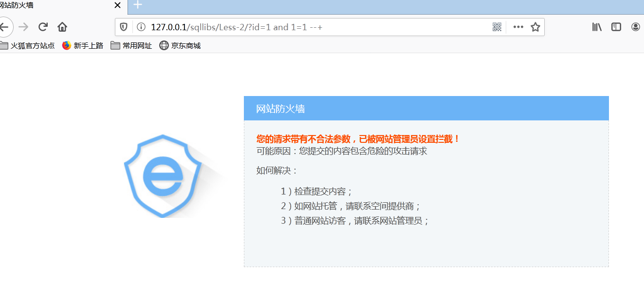Click the back navigation arrow
The height and width of the screenshot is (291, 644).
coord(5,27)
